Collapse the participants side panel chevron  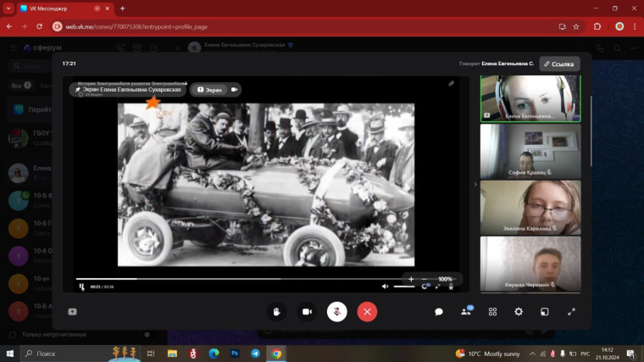[x=475, y=185]
